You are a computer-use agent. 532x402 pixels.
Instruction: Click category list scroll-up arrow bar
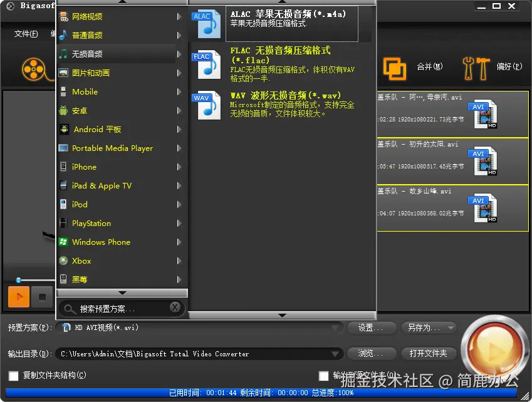pos(122,3)
